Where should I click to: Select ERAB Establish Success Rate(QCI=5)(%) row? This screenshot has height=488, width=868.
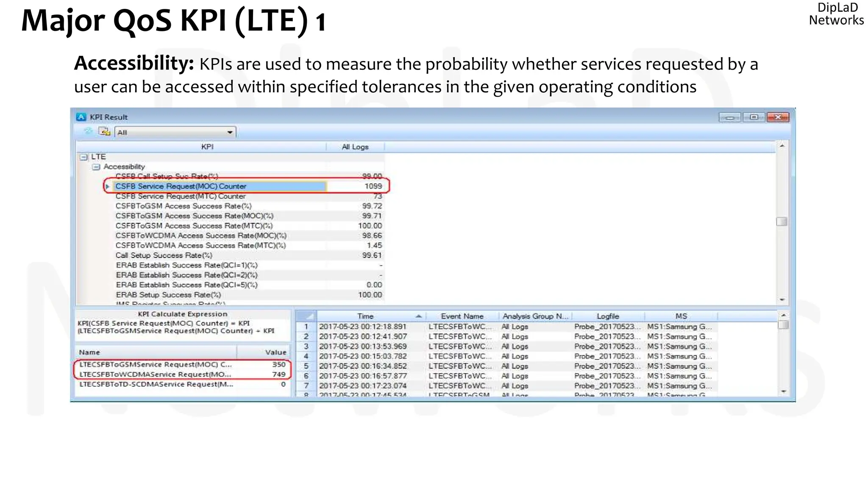tap(249, 285)
